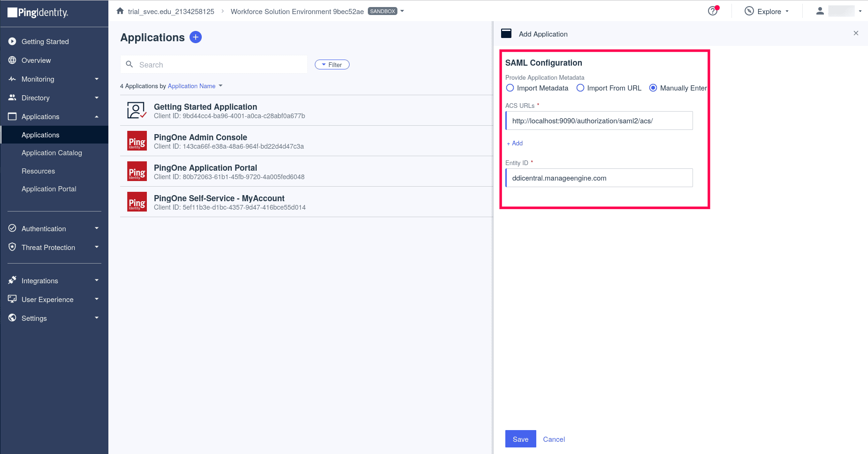868x454 pixels.
Task: Select the Manually Enter radio button
Action: click(x=653, y=88)
